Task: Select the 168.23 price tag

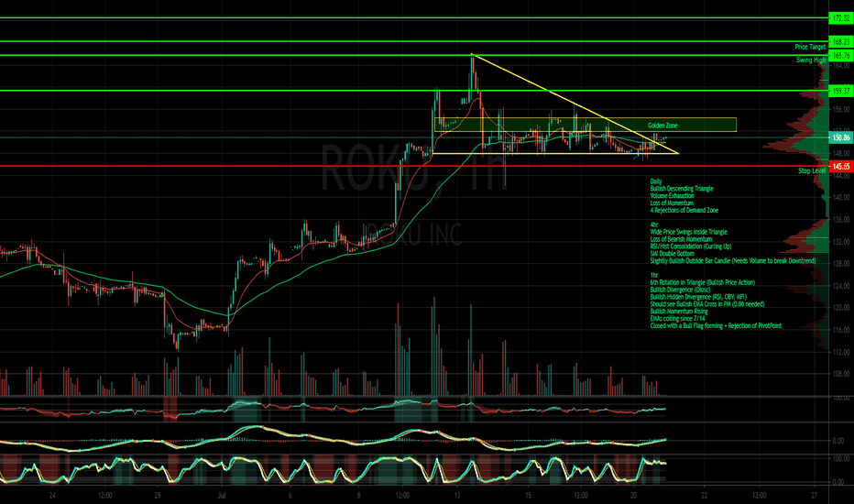Action: [841, 41]
